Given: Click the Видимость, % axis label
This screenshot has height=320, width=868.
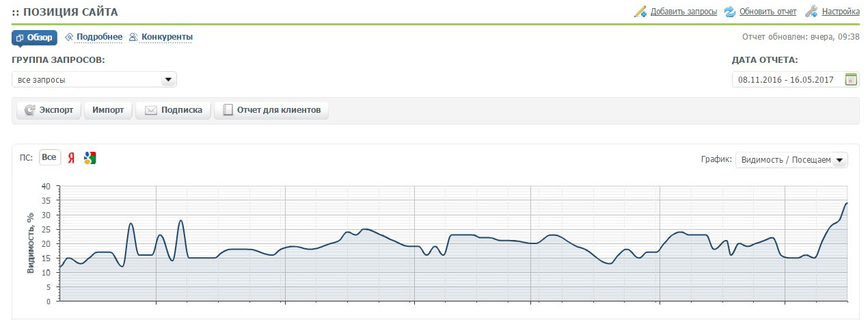Looking at the screenshot, I should point(31,243).
